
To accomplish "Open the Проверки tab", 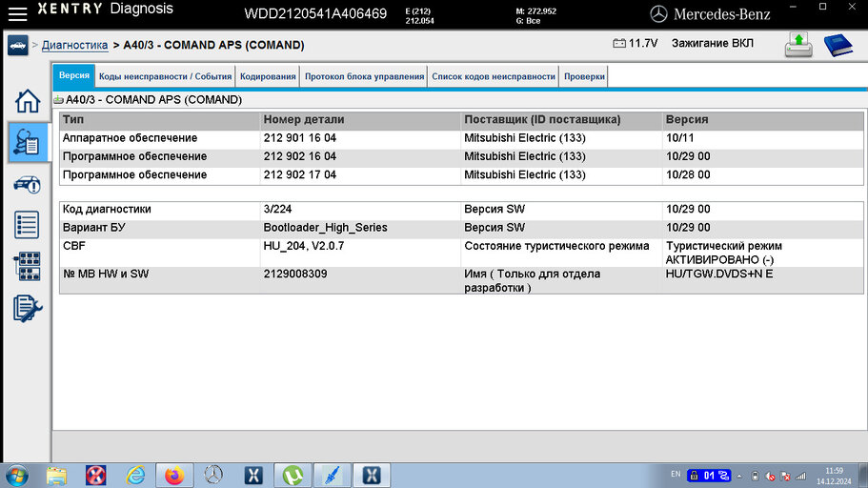I will pos(584,76).
